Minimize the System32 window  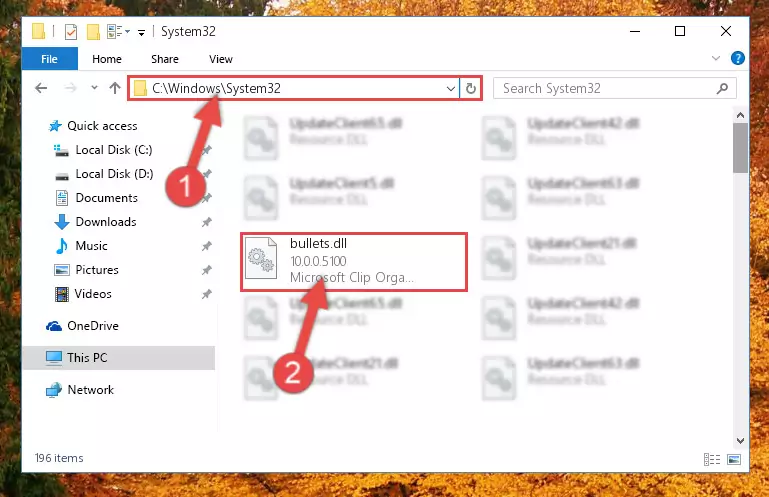click(635, 31)
